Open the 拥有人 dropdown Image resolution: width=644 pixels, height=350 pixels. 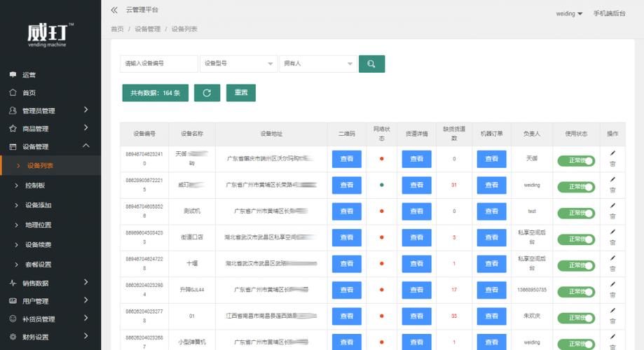coord(318,64)
